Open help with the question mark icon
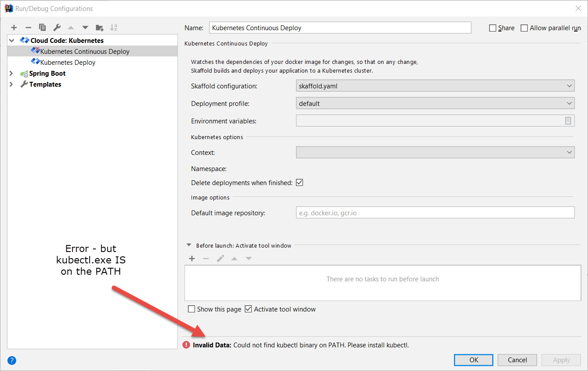This screenshot has width=588, height=371. pos(12,360)
